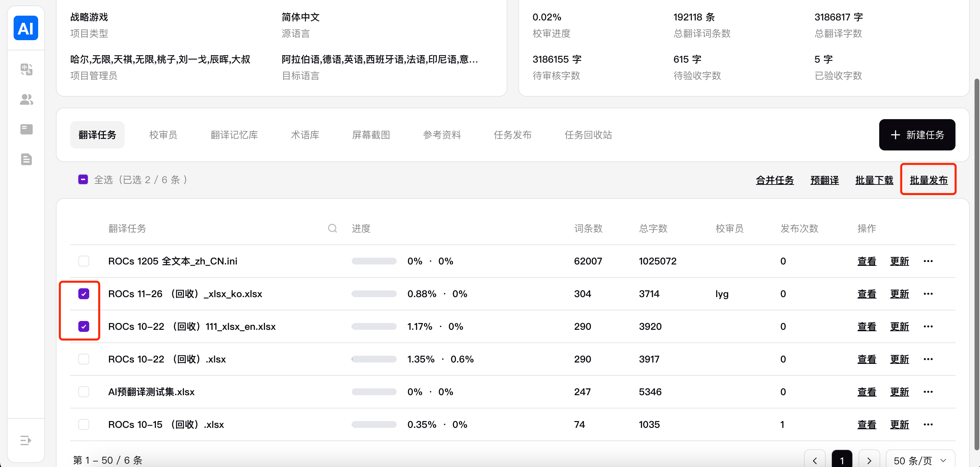Switch to the 任务回收站 tab
The height and width of the screenshot is (467, 980).
click(588, 135)
